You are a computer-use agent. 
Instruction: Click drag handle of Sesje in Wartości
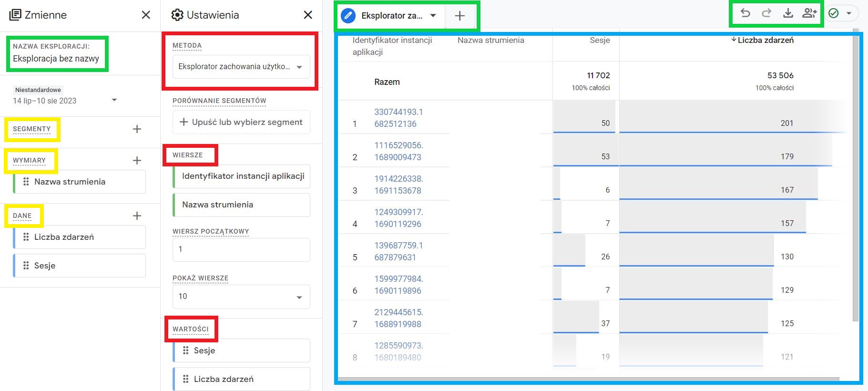pyautogui.click(x=185, y=350)
